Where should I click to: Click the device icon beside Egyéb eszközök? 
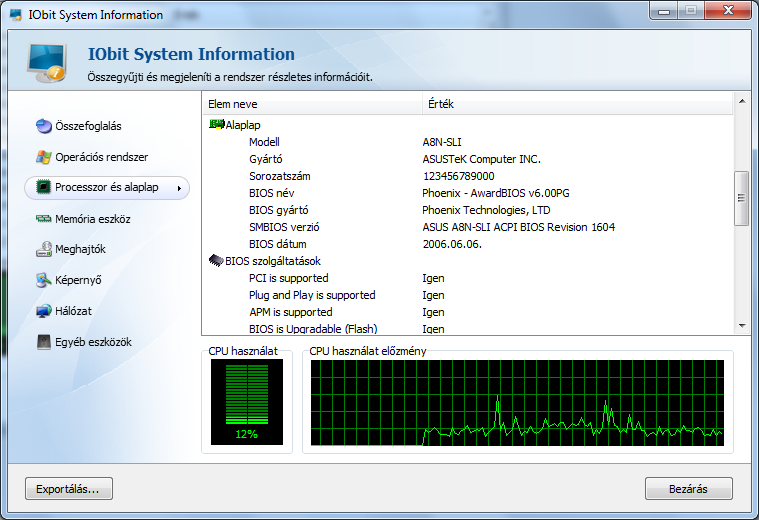(x=44, y=342)
